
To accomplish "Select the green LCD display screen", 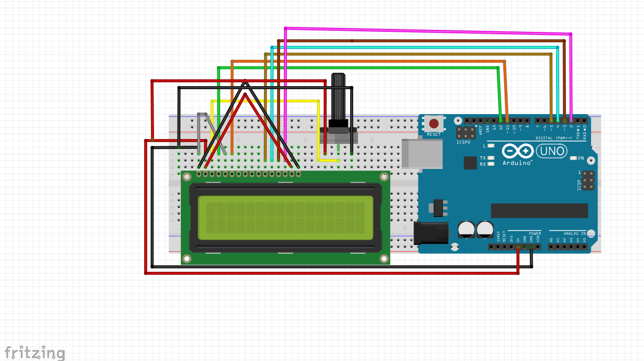I will tap(285, 217).
